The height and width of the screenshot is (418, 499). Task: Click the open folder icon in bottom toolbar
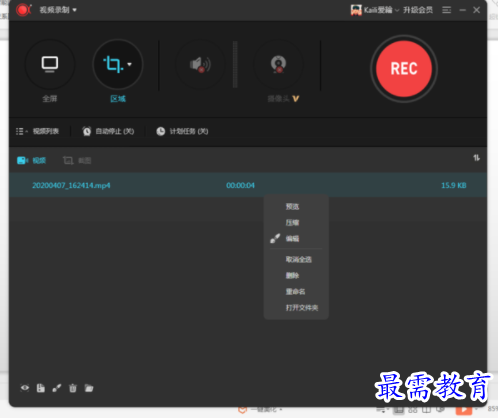89,388
